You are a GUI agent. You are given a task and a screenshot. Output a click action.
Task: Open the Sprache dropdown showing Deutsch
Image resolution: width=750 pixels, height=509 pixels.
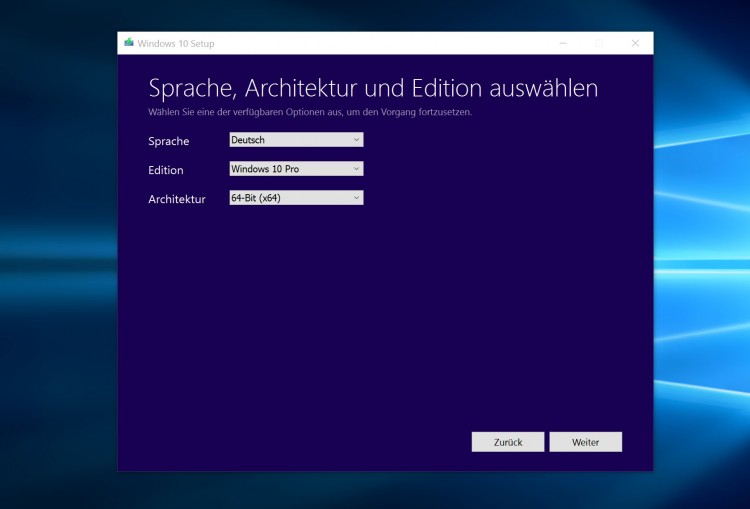point(296,140)
